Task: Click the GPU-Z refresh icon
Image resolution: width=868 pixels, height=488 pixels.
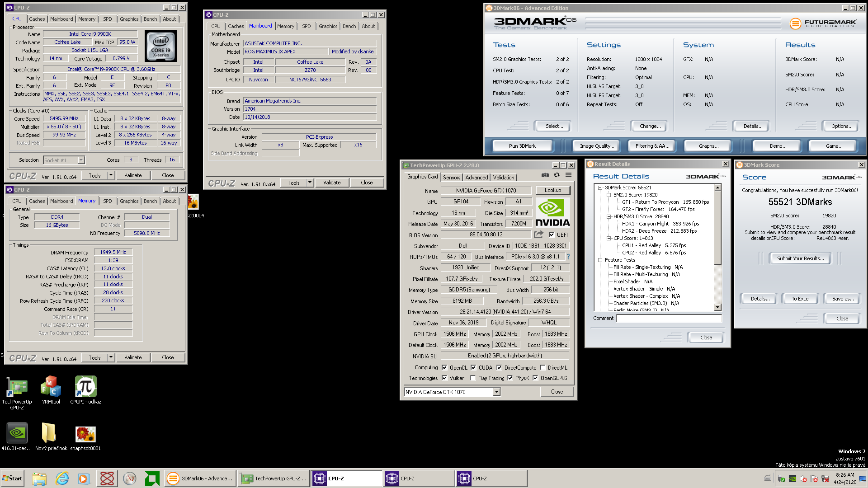Action: click(557, 175)
